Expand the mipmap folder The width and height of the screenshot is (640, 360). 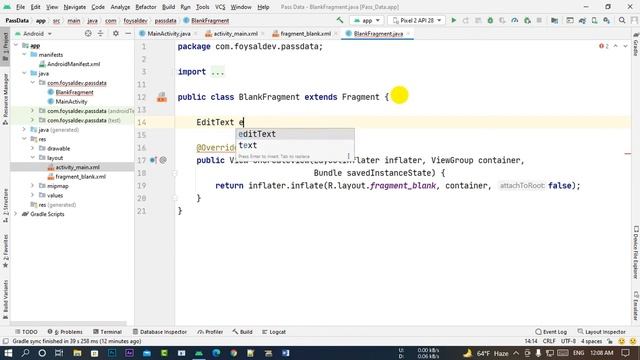pyautogui.click(x=32, y=186)
